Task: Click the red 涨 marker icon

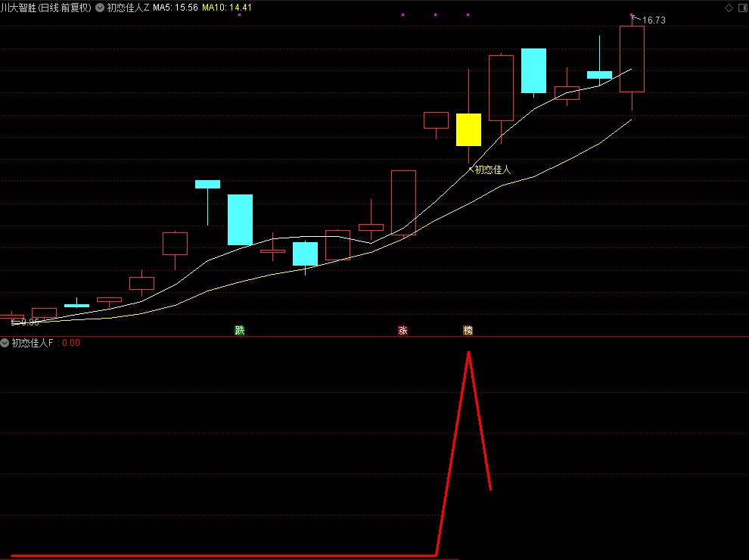Action: tap(402, 330)
